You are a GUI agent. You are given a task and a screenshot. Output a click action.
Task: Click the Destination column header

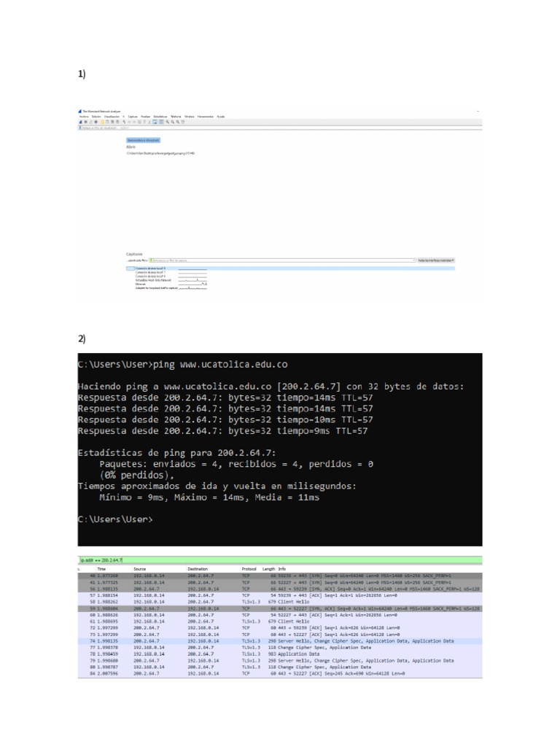[x=198, y=569]
